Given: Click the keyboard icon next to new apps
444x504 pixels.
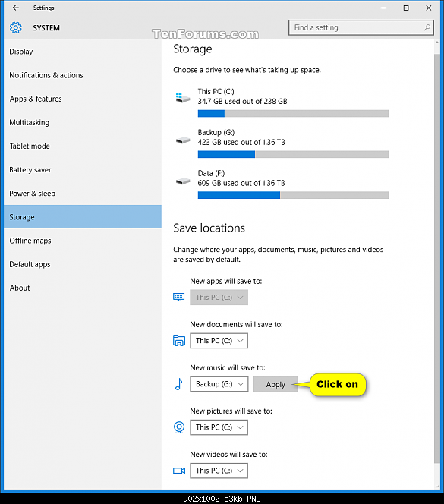Looking at the screenshot, I should pyautogui.click(x=179, y=297).
